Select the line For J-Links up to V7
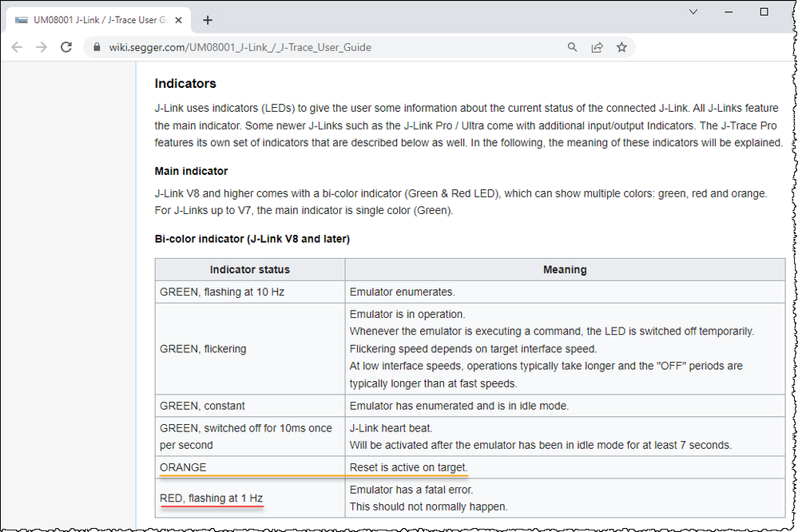Image resolution: width=798 pixels, height=532 pixels. click(x=304, y=210)
